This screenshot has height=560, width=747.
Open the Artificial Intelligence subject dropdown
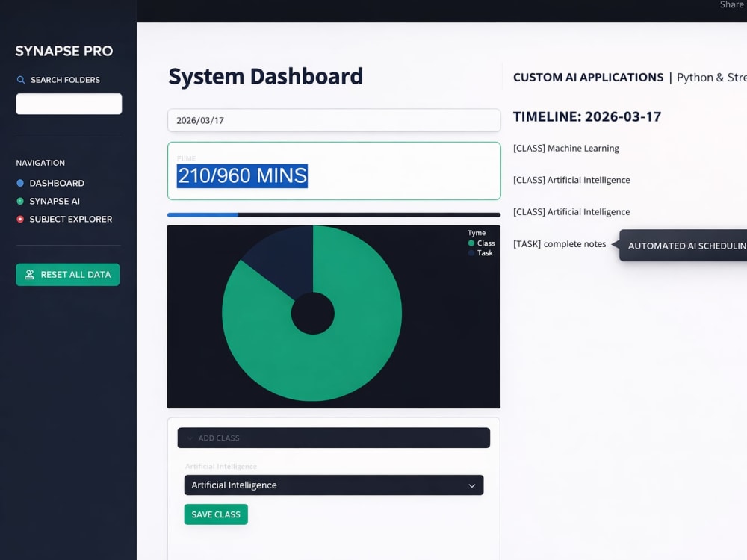point(333,485)
